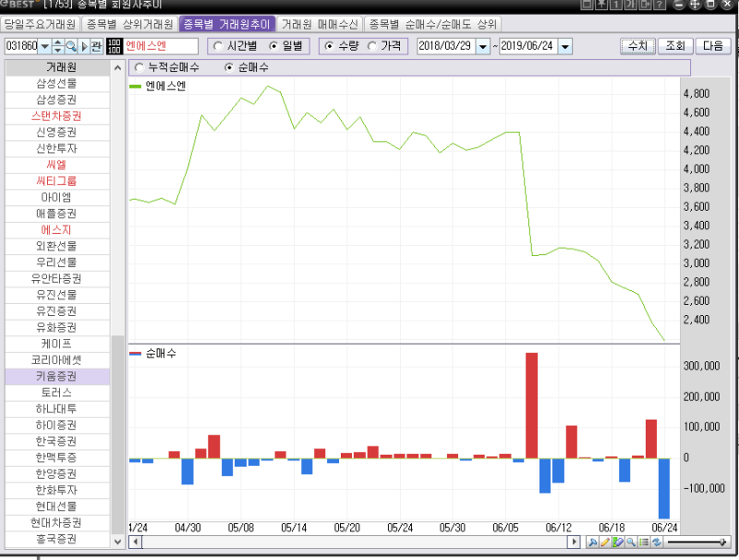Click the number 1 icon in title bar
The height and width of the screenshot is (560, 739).
[x=616, y=5]
